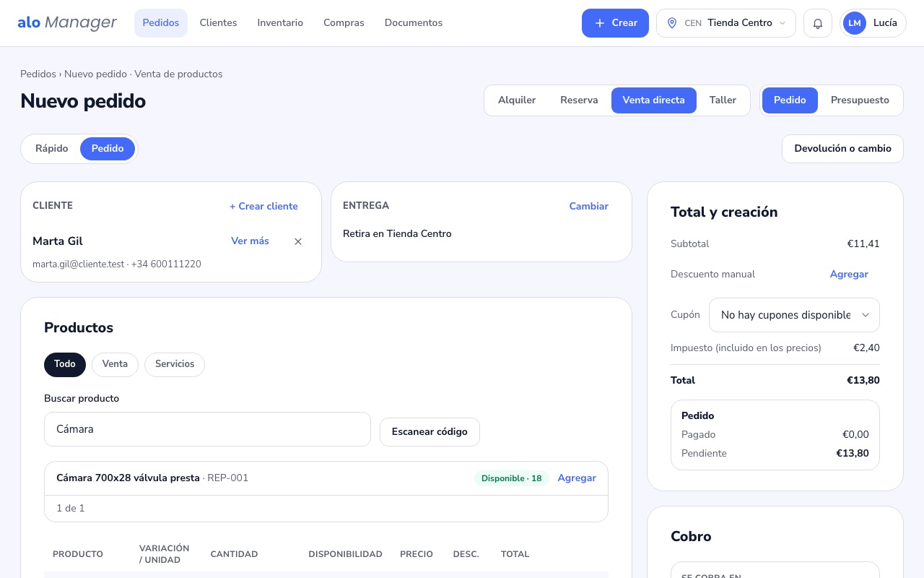Open the Tienda Centro store selector
This screenshot has height=578, width=924.
725,23
